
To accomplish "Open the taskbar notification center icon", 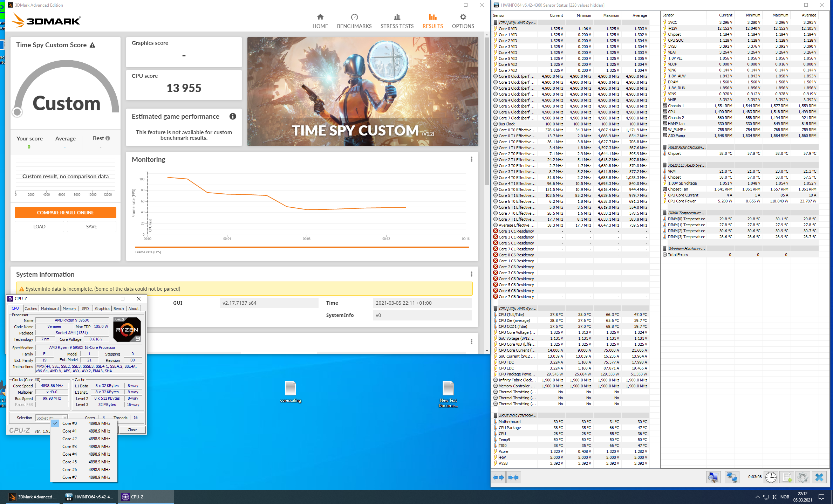I will [821, 497].
